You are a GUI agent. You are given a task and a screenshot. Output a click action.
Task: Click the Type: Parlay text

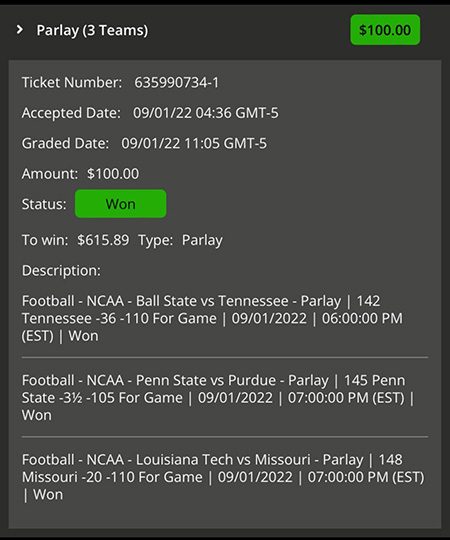(180, 240)
